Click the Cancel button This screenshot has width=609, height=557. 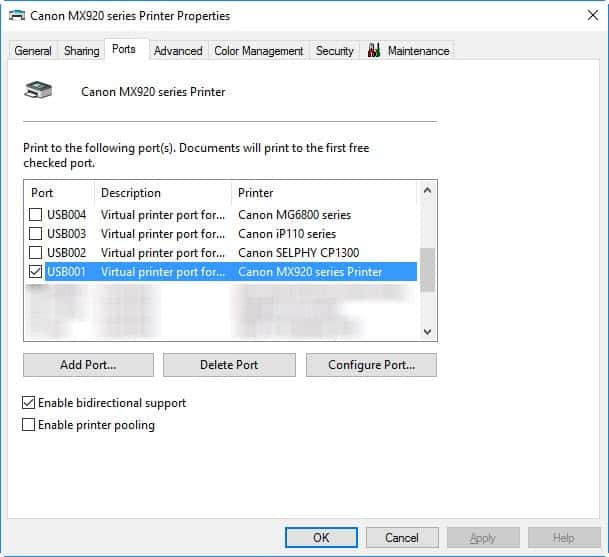click(402, 538)
